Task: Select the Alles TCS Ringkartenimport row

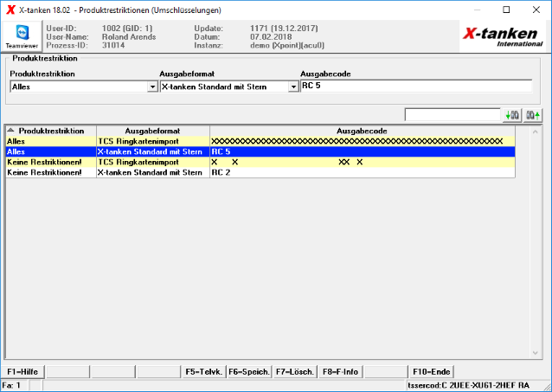Action: coord(260,142)
